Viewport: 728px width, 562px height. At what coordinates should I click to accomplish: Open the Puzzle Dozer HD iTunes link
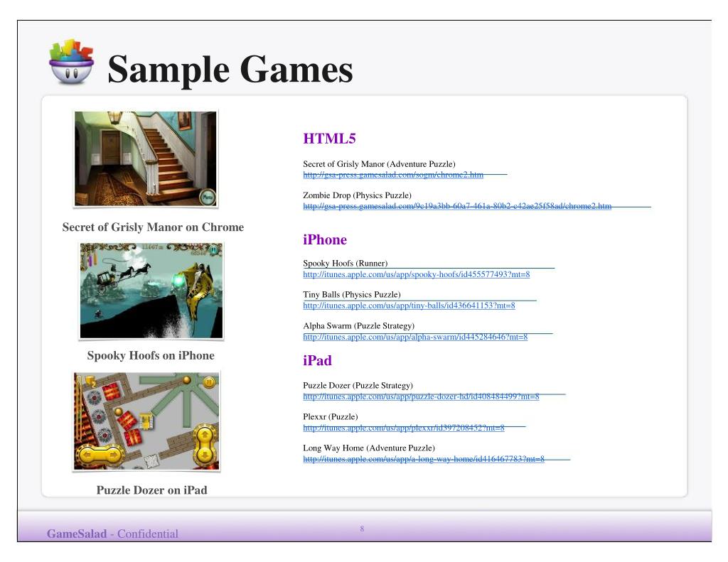click(x=421, y=396)
